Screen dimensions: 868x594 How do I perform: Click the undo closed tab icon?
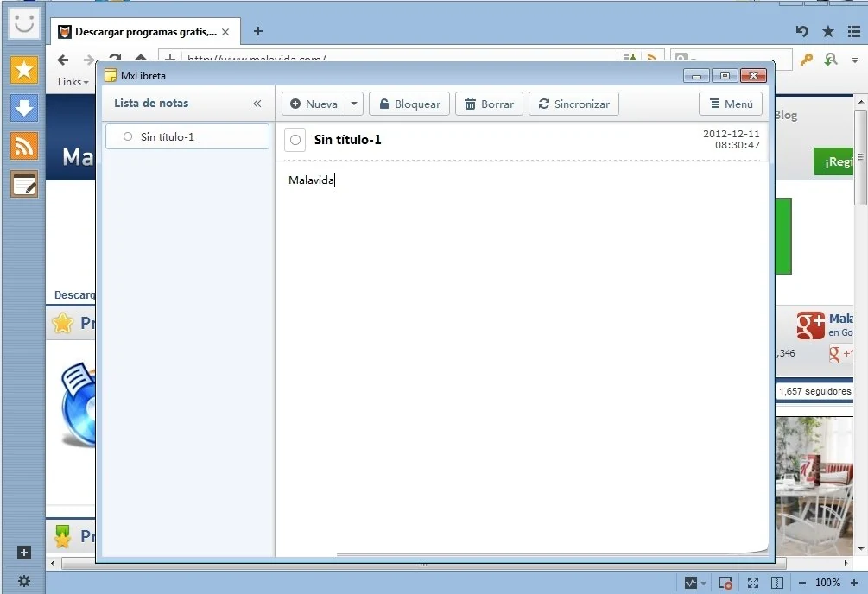(x=801, y=32)
